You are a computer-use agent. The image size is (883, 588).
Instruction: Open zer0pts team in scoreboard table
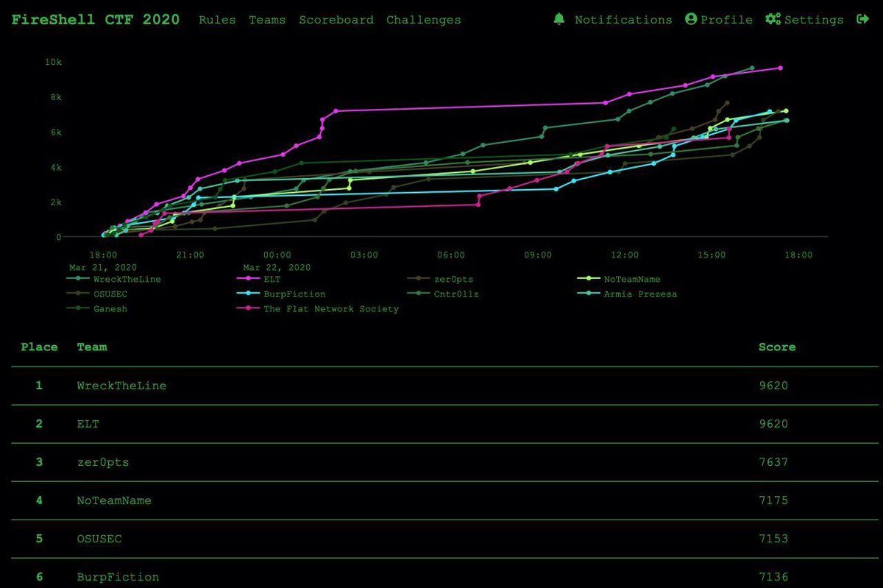pos(102,462)
